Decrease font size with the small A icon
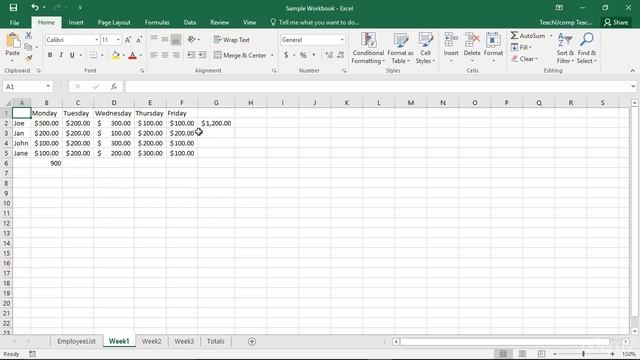The image size is (640, 360). click(x=139, y=40)
